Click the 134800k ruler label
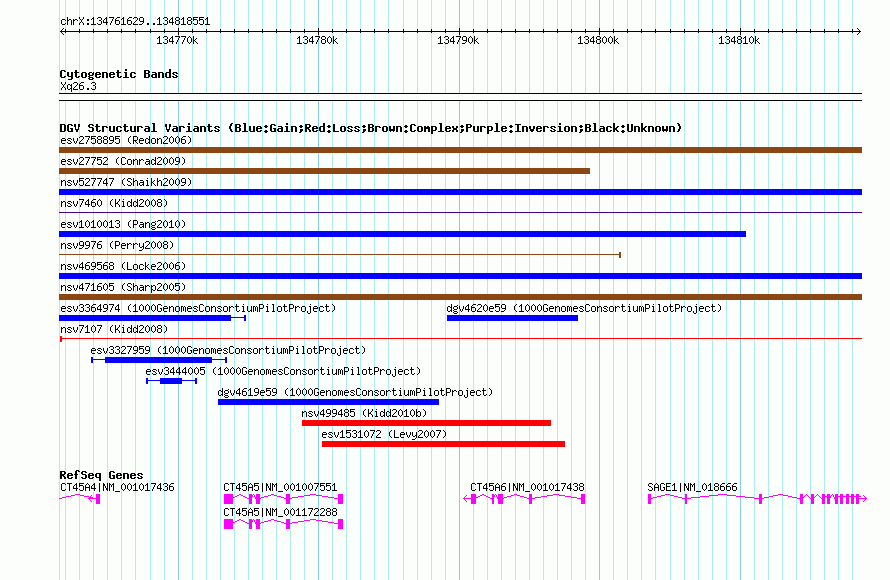890x580 pixels. pyautogui.click(x=598, y=40)
